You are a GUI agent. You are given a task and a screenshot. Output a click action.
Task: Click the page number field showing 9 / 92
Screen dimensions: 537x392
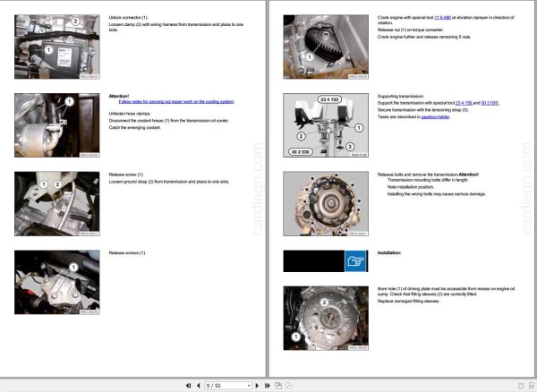click(226, 386)
